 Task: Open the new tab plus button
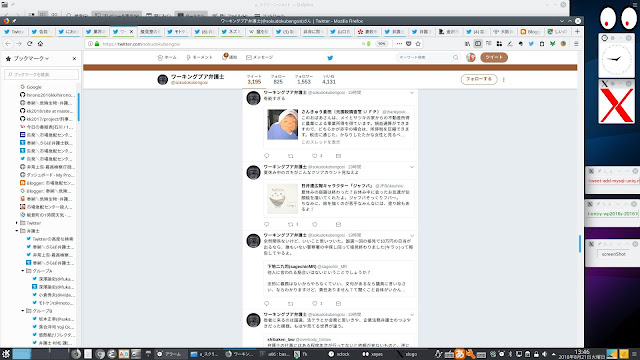click(x=577, y=31)
